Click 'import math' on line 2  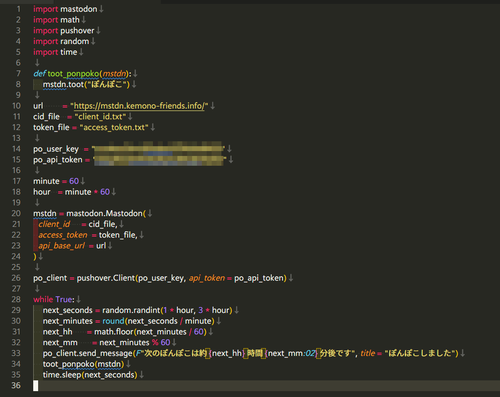56,20
